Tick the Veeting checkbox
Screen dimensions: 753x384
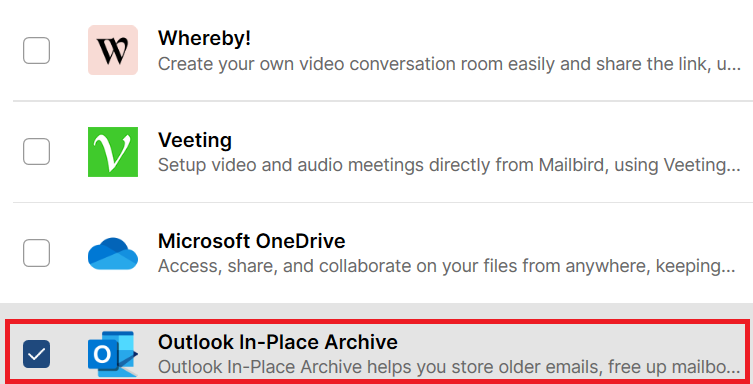coord(36,152)
